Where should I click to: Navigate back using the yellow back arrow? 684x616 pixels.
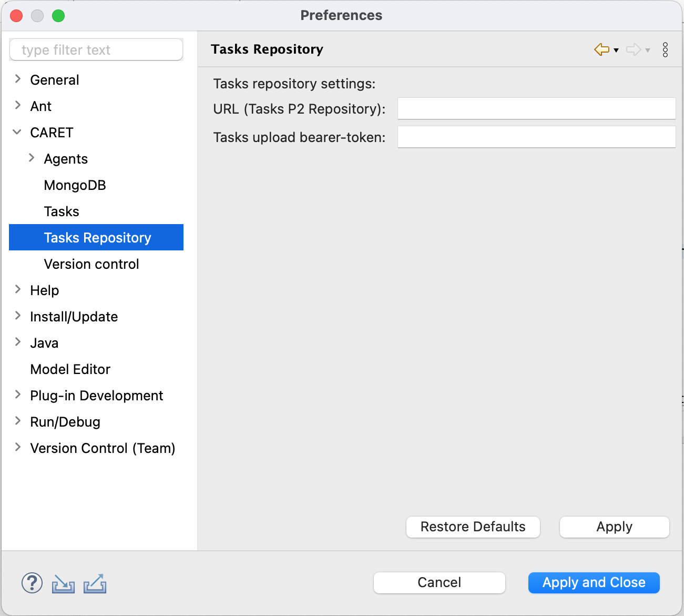point(601,49)
